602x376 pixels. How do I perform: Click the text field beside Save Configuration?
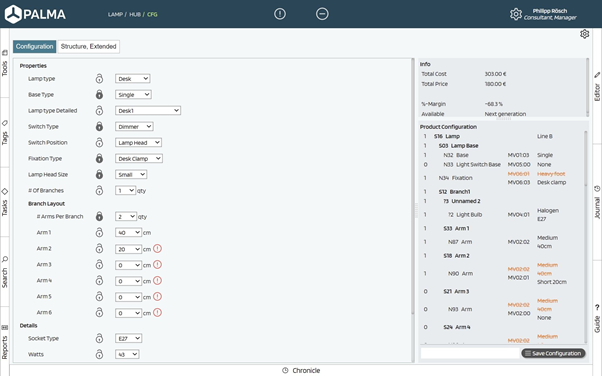coord(470,353)
